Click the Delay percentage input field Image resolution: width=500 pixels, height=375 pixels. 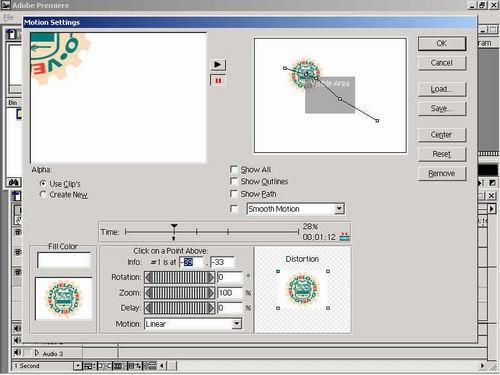[x=230, y=308]
